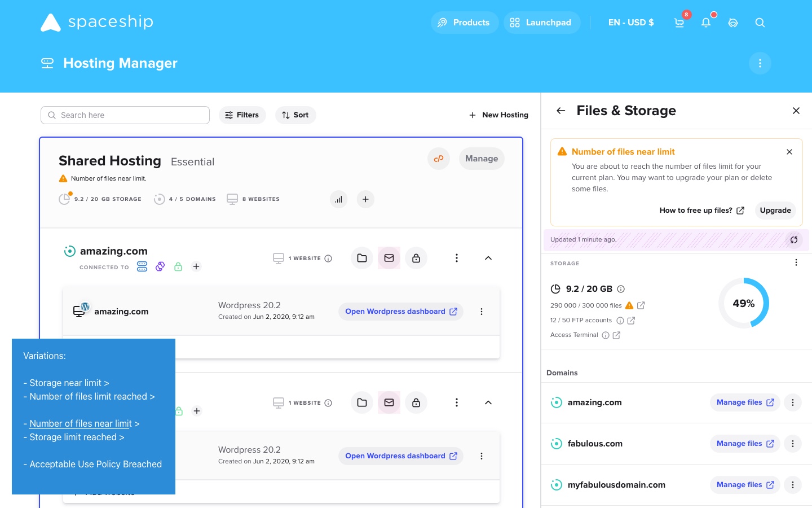Dismiss the Number of files near limit alert
812x508 pixels.
(x=789, y=152)
